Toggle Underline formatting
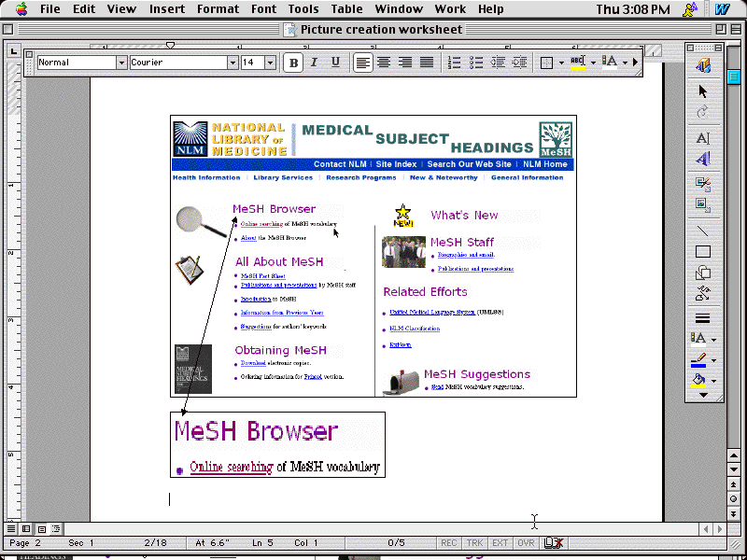Viewport: 747px width, 560px height. (335, 63)
